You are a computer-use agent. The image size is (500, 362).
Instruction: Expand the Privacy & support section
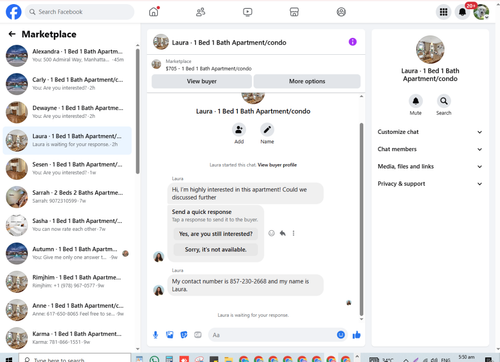click(430, 184)
